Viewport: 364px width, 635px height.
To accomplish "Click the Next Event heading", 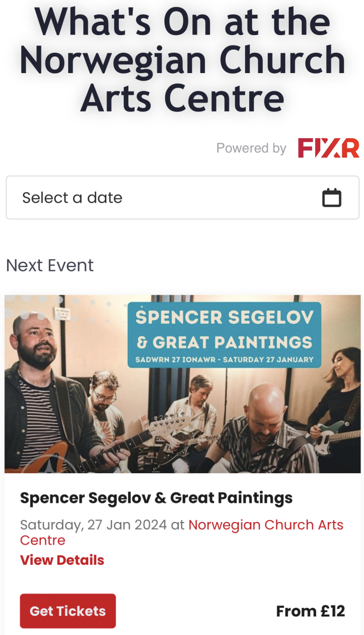I will [x=50, y=265].
